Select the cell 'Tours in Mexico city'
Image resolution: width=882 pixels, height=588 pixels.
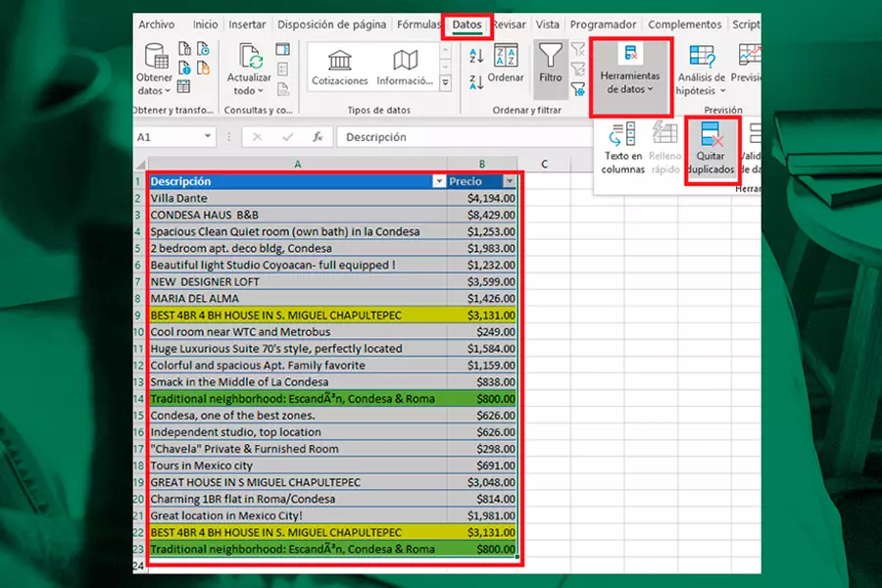pos(298,465)
